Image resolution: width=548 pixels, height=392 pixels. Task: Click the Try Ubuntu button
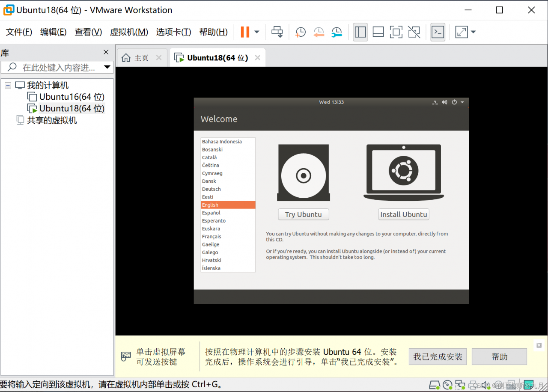coord(304,214)
